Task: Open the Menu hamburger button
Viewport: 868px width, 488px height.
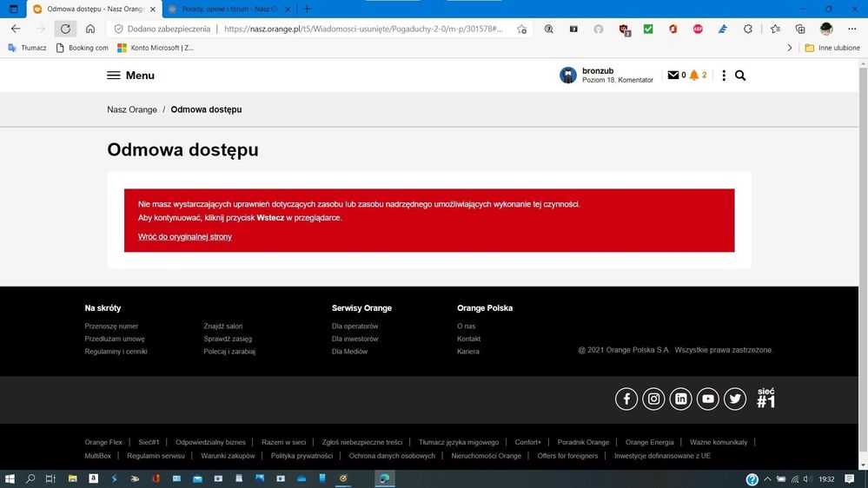Action: 129,76
